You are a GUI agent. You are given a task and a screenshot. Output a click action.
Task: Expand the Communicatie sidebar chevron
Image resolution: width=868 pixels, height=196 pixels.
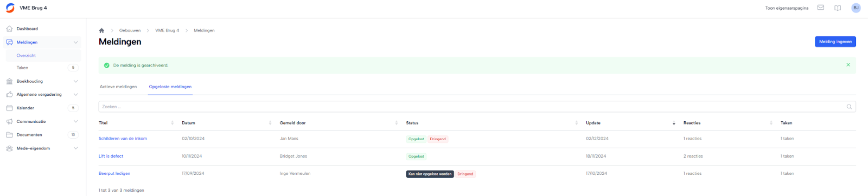[76, 121]
